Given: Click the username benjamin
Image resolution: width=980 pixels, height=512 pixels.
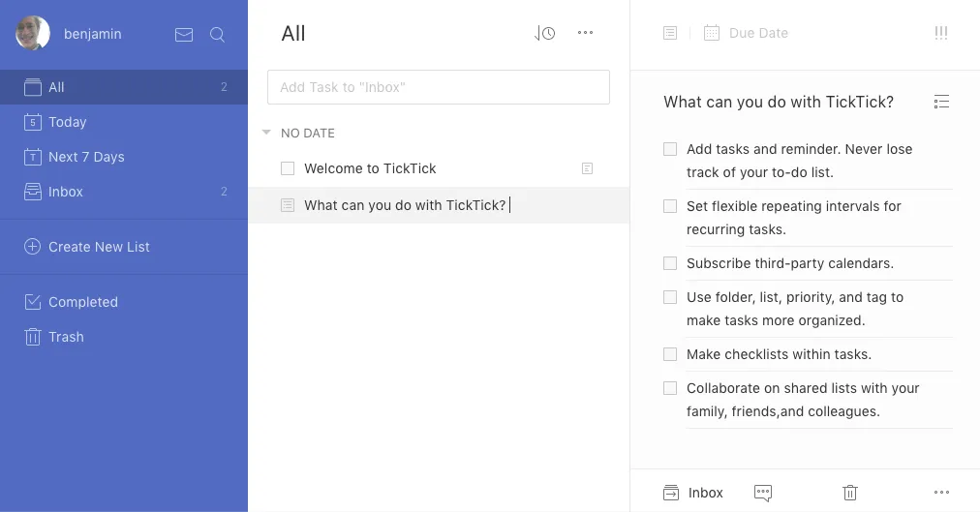Looking at the screenshot, I should pyautogui.click(x=93, y=34).
